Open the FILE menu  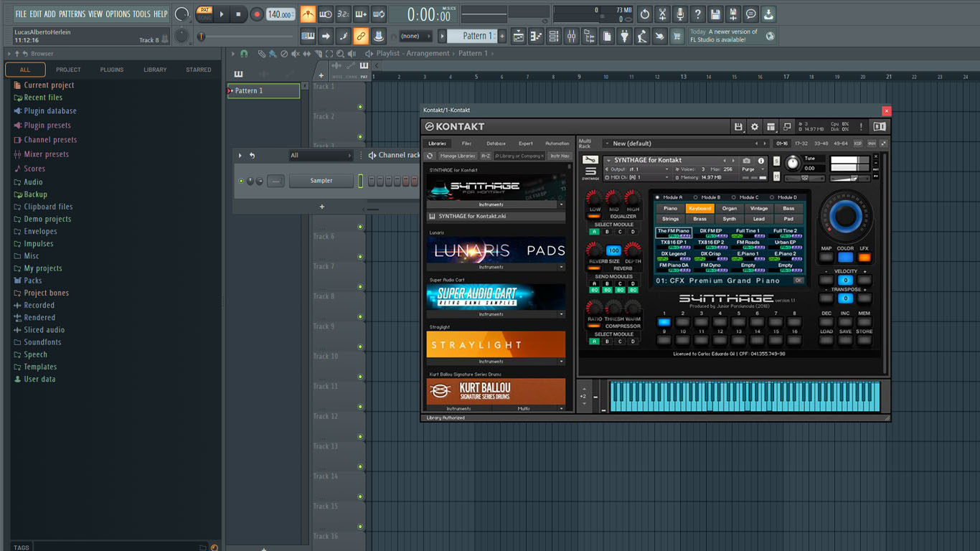(21, 14)
